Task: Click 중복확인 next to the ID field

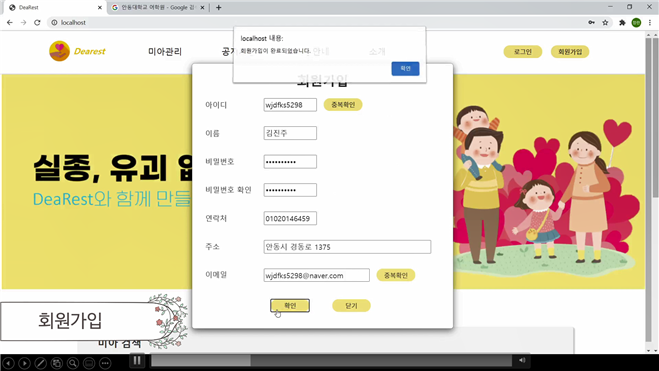Action: coord(343,105)
